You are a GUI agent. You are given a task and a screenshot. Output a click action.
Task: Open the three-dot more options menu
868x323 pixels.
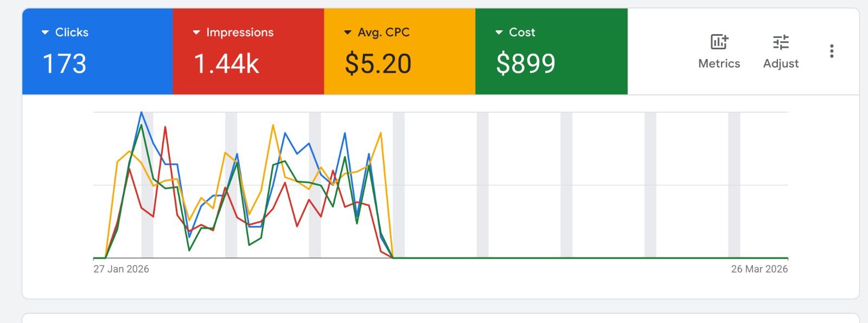(832, 51)
